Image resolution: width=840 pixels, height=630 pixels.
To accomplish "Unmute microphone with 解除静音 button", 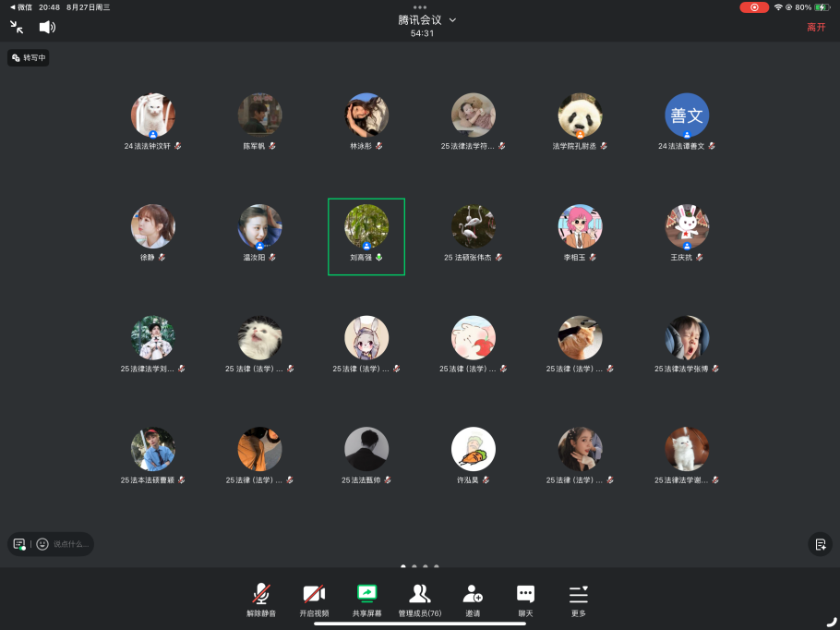I will coord(261,599).
